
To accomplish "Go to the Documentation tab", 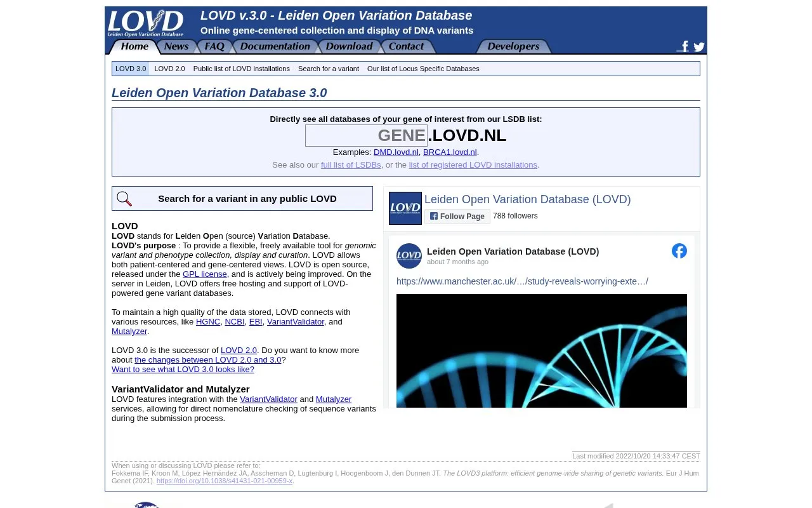I will tap(275, 46).
